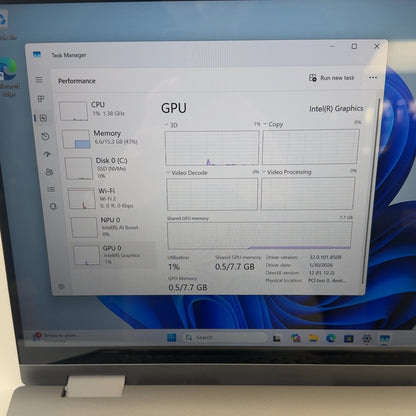Click the Copy engine usage graph
416x416 pixels.
311,147
